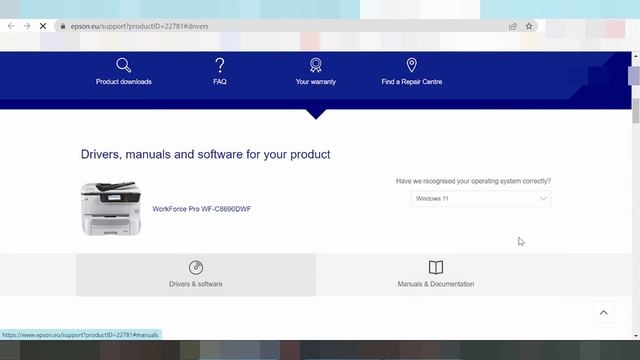Click the share page icon in address bar

[513, 26]
